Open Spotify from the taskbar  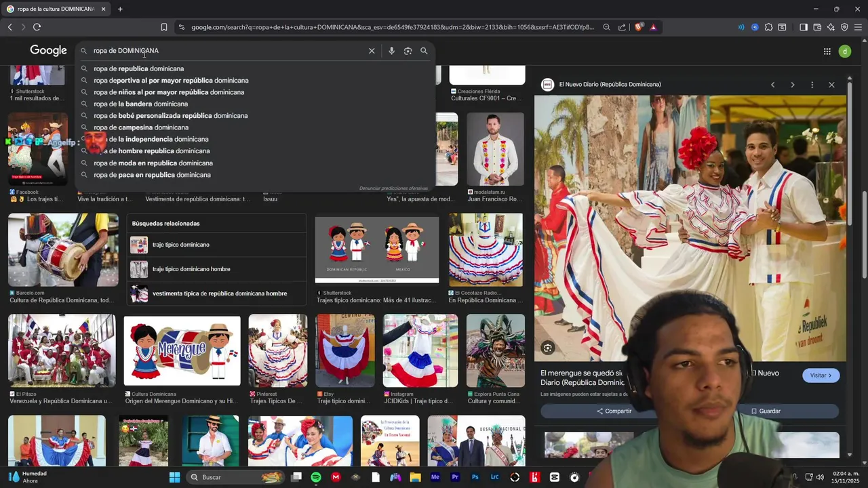tap(316, 477)
